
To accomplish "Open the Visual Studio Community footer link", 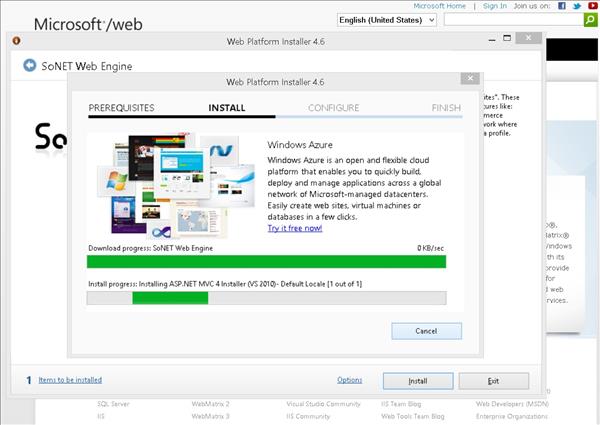I will pos(324,404).
